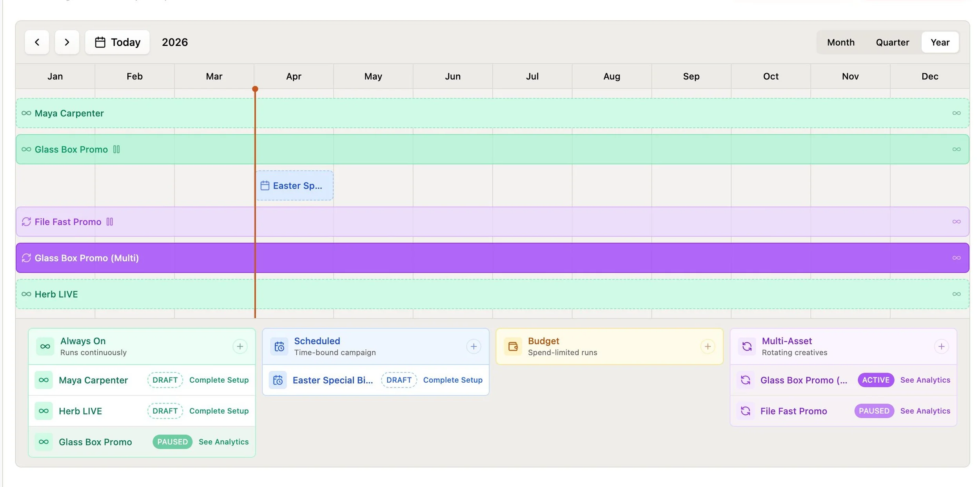Click the orange current-date timeline marker
The image size is (980, 487).
click(255, 89)
